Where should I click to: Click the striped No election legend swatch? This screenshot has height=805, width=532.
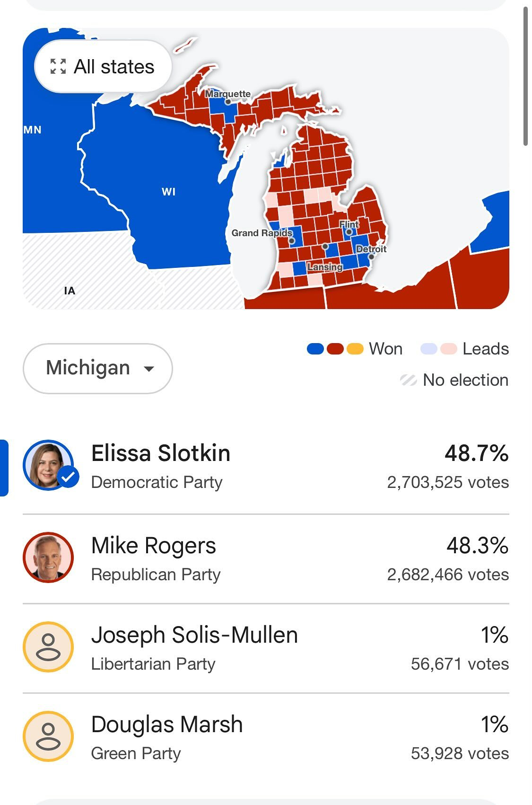(x=408, y=380)
